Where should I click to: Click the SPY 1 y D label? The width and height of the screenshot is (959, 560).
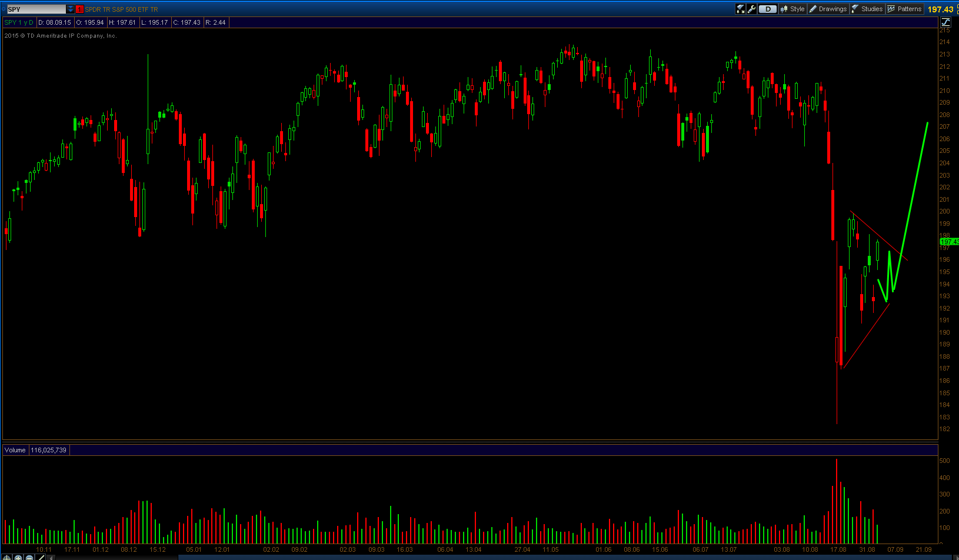[x=19, y=22]
